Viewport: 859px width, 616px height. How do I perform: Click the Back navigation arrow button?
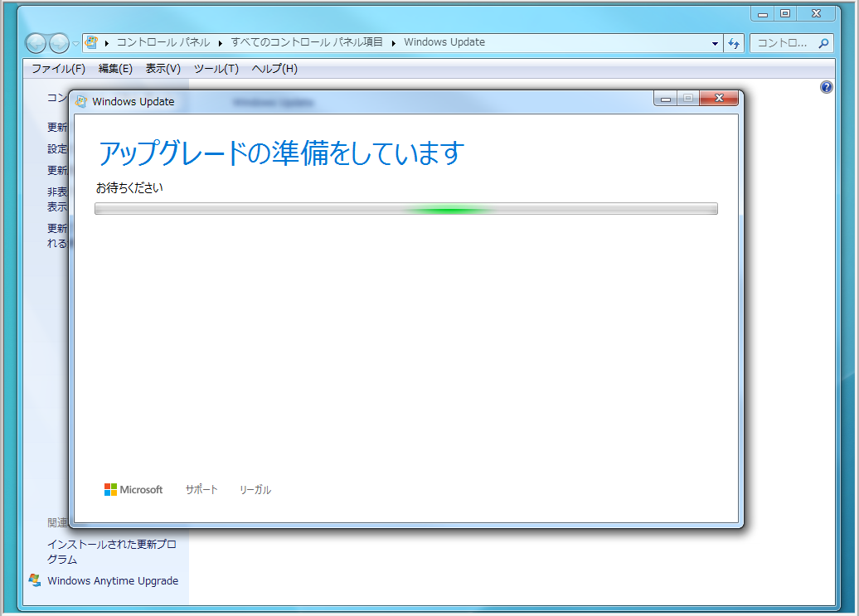pos(36,43)
